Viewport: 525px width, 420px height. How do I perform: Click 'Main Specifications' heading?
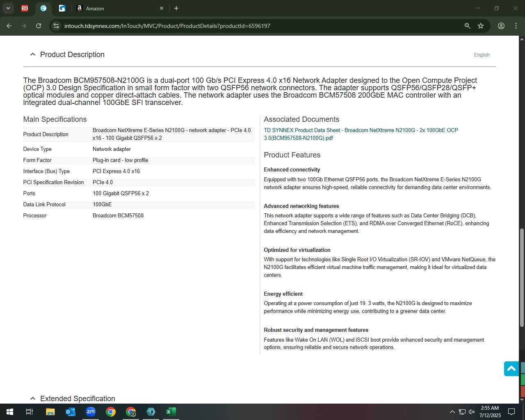tap(55, 119)
